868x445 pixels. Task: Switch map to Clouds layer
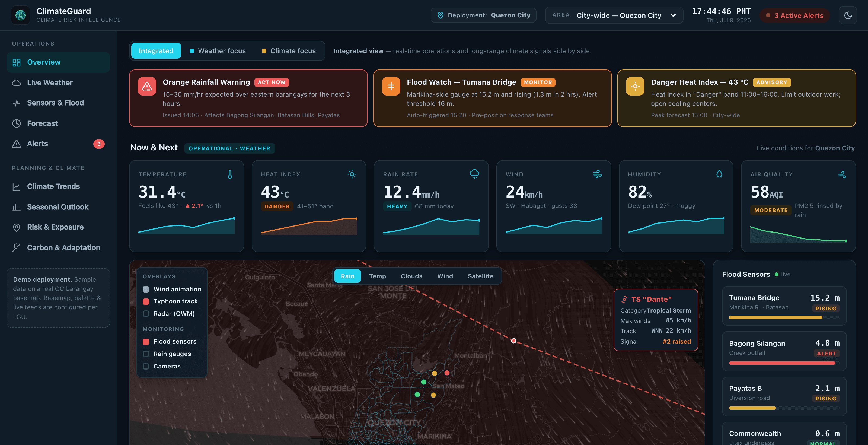pyautogui.click(x=411, y=276)
